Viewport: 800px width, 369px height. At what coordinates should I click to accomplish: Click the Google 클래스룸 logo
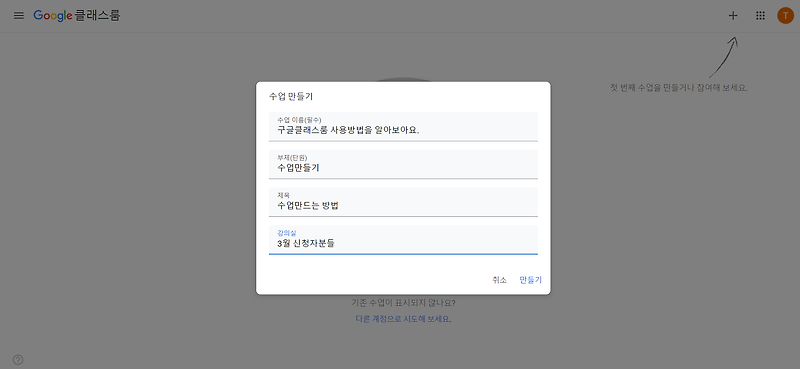coord(77,16)
